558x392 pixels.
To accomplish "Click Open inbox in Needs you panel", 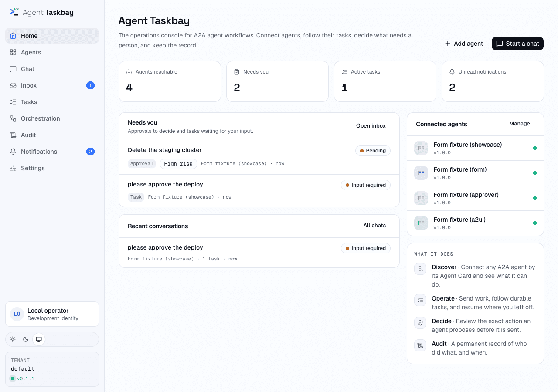I will point(371,126).
